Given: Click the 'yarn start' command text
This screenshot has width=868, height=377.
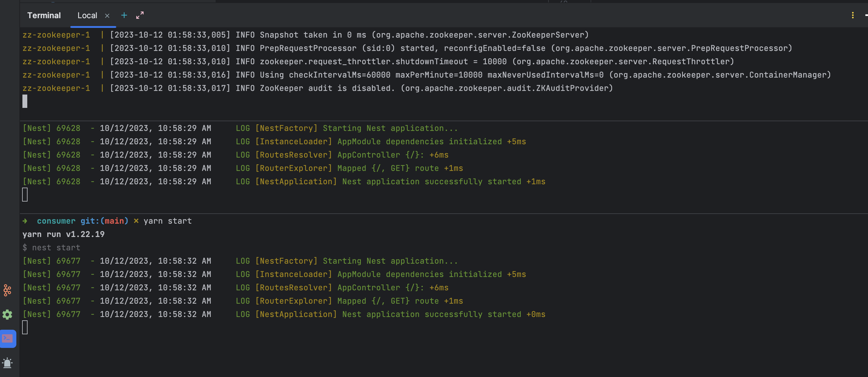Looking at the screenshot, I should coord(167,221).
